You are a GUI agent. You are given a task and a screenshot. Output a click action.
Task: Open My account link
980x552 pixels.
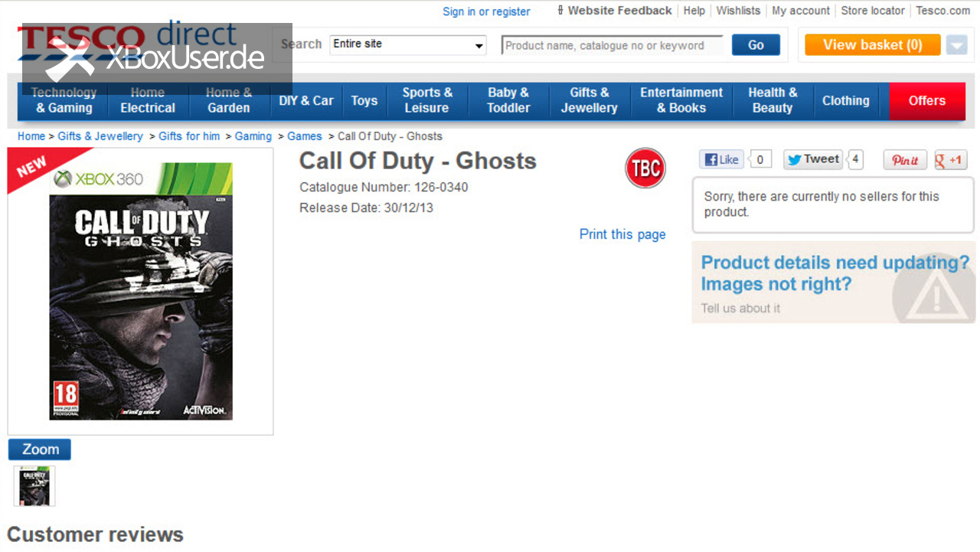tap(801, 11)
